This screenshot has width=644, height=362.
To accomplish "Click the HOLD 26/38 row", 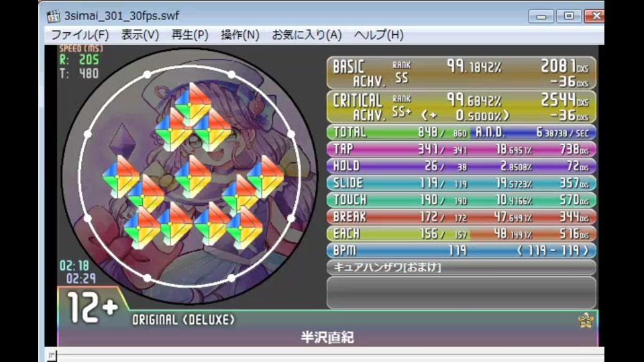I will [x=462, y=166].
